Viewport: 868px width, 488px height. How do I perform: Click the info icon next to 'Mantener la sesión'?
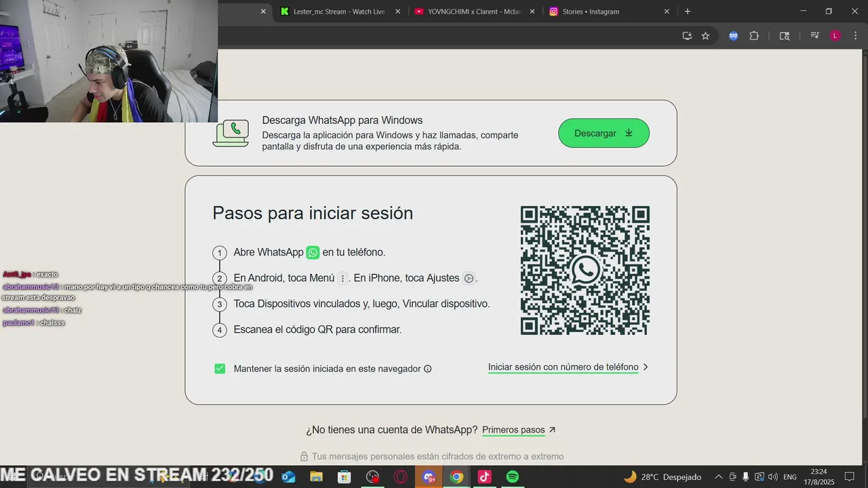[x=427, y=369]
